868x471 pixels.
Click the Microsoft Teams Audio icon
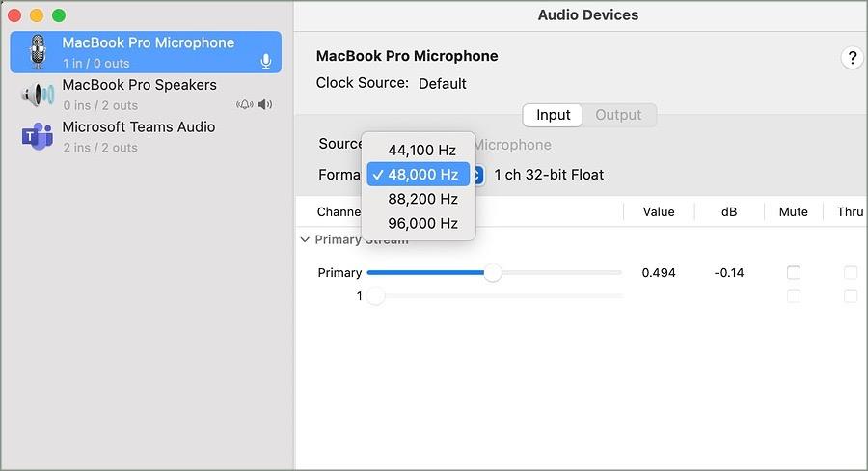37,136
